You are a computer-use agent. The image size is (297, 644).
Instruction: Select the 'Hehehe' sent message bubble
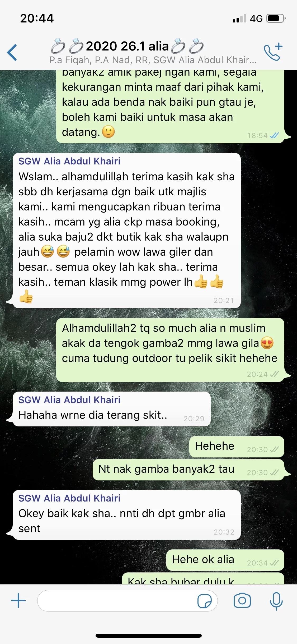click(237, 447)
